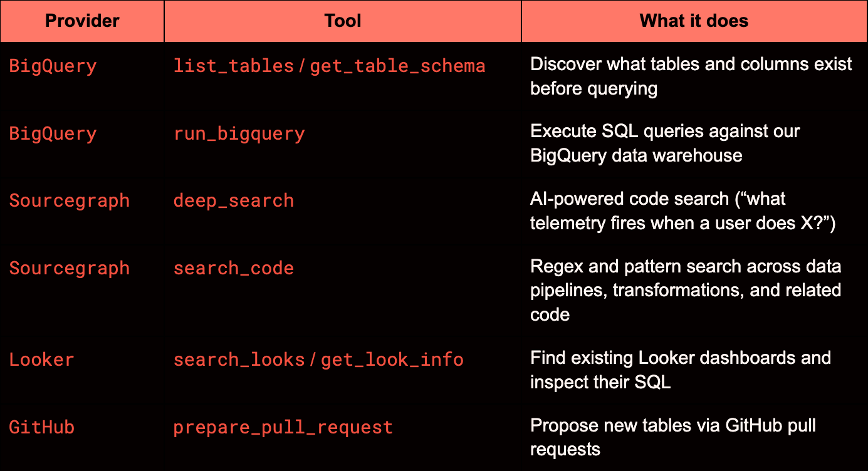
Task: Select the 'run_bigquery' tool cell
Action: click(239, 133)
